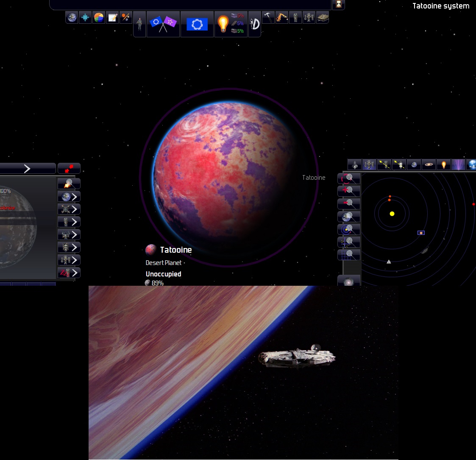Cycle next fleet with arrow
The image size is (476, 460).
(69, 260)
